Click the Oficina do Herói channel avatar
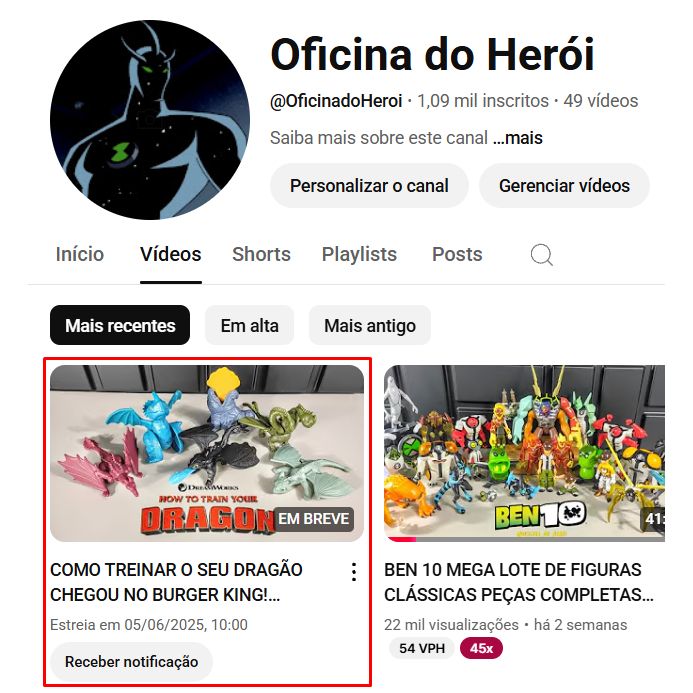The height and width of the screenshot is (693, 693). pos(150,120)
